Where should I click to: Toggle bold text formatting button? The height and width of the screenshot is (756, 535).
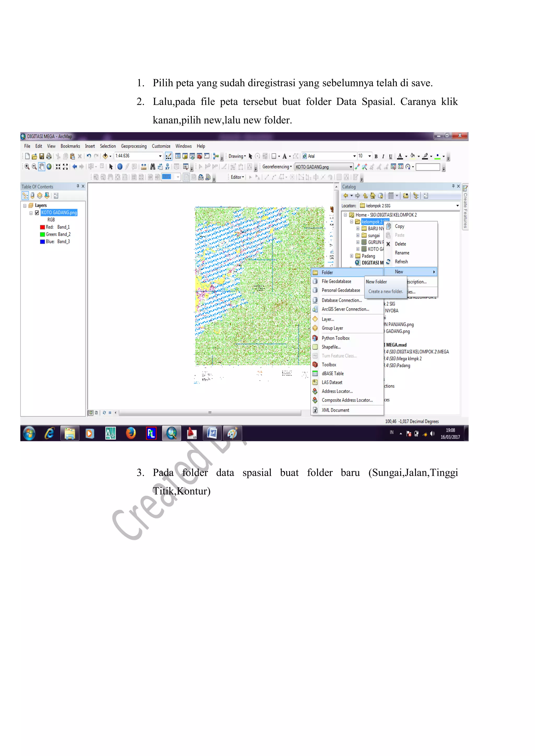376,156
